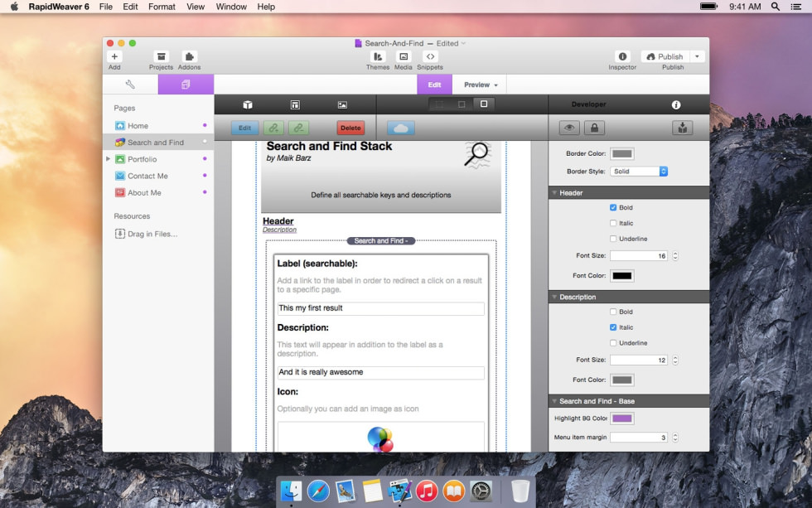Click the blue Edit button

pos(244,128)
